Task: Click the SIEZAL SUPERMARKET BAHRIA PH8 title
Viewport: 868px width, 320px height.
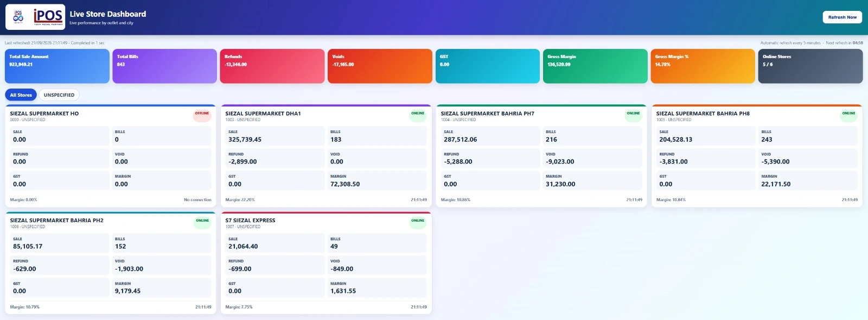Action: (x=703, y=114)
